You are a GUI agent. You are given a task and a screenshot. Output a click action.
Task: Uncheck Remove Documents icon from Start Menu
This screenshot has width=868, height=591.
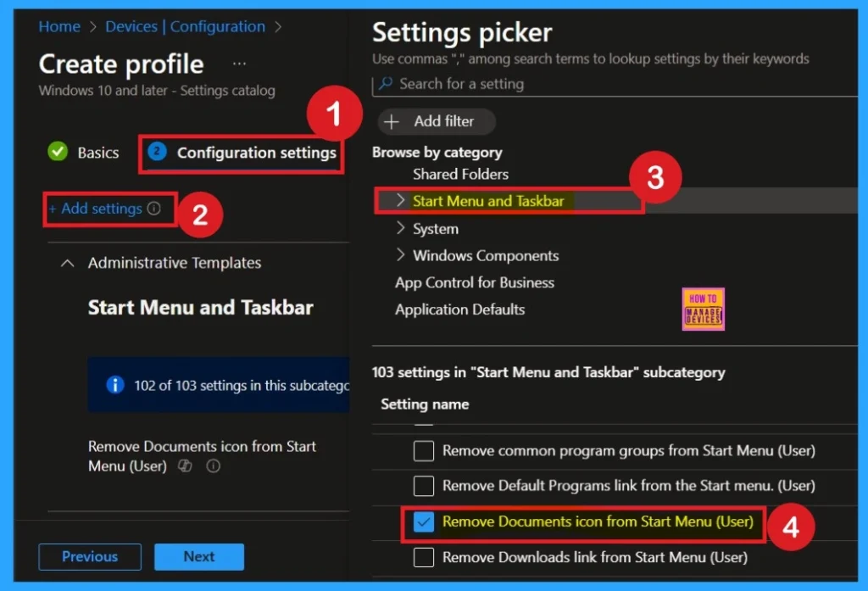(423, 523)
